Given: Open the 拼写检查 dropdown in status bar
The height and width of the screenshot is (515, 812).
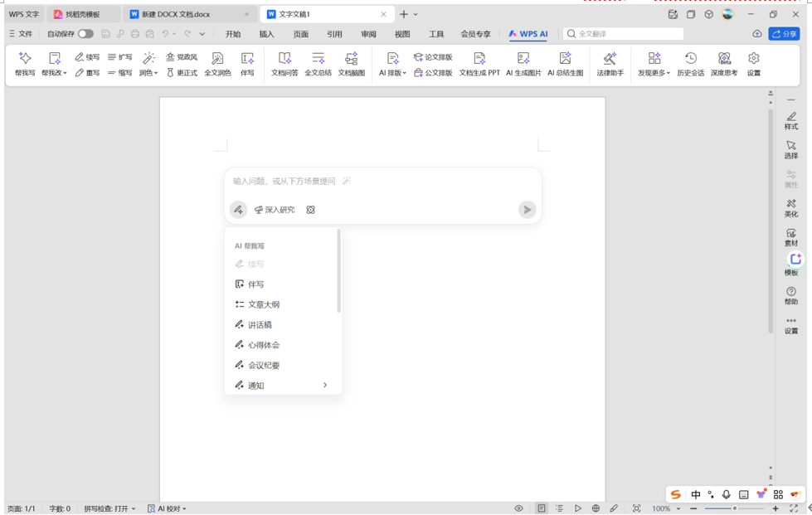Looking at the screenshot, I should (109, 509).
